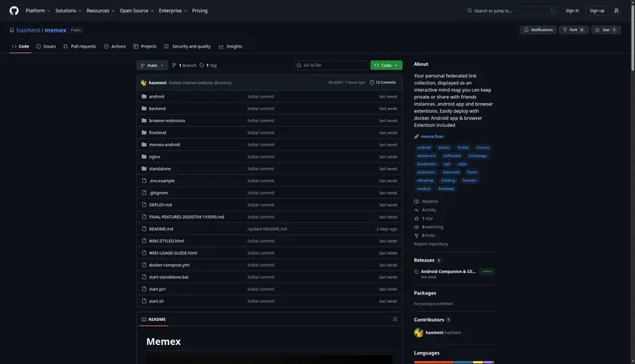This screenshot has height=364, width=635.
Task: Open the WIKI-USAGE-GUIDE.html file
Action: pyautogui.click(x=173, y=253)
